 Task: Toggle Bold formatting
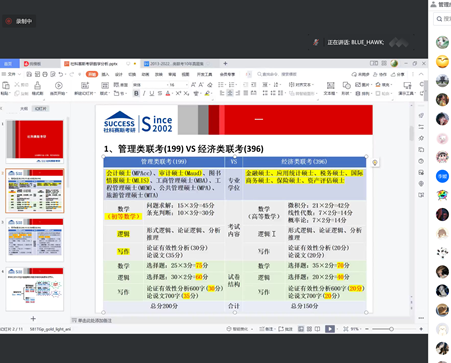pos(136,94)
